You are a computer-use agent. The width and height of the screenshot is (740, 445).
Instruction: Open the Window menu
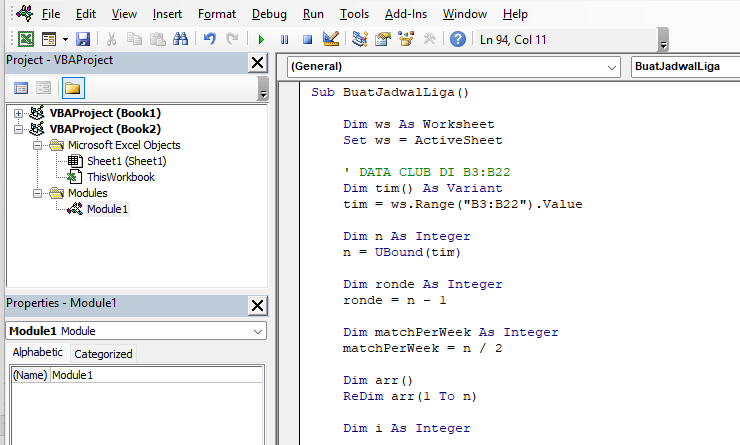465,14
